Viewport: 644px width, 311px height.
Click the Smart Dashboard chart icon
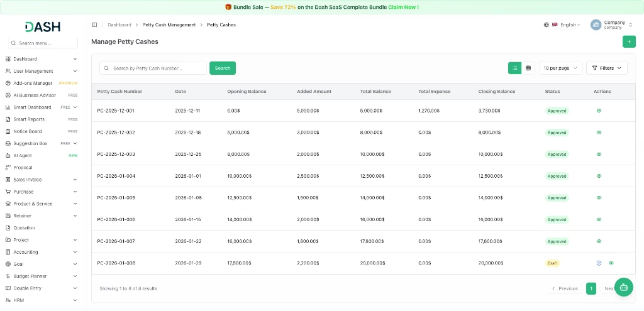(x=8, y=107)
